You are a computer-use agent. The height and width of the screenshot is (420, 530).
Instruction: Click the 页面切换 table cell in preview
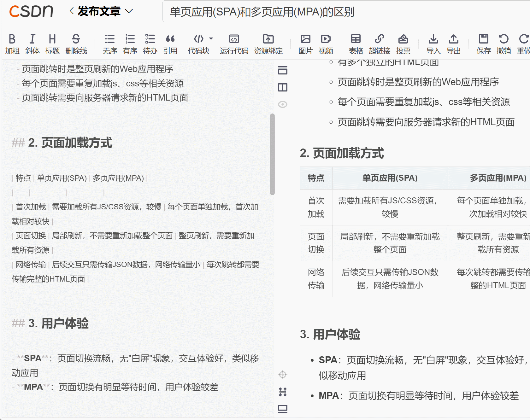[x=316, y=243]
